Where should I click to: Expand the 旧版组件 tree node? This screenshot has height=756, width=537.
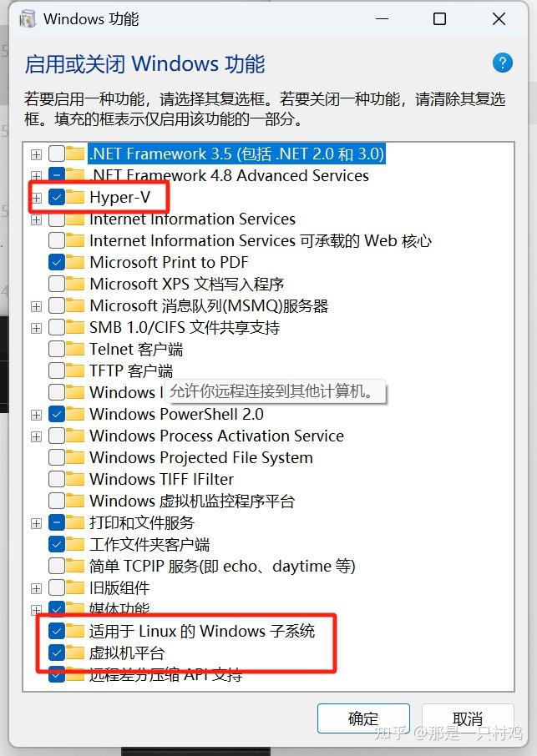click(x=35, y=587)
